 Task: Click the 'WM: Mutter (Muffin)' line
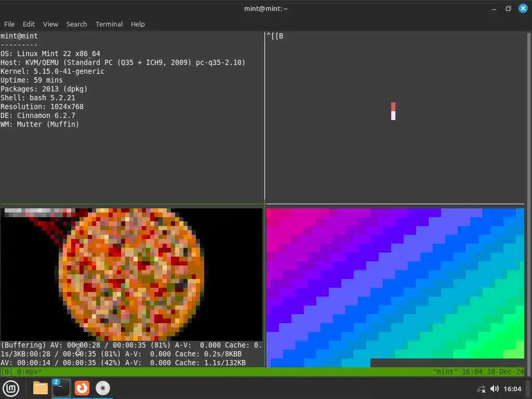(39, 124)
